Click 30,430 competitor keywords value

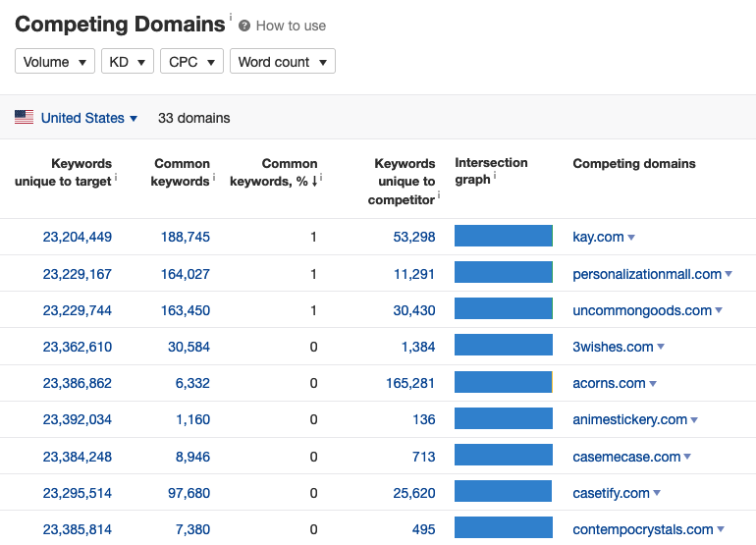coord(414,310)
